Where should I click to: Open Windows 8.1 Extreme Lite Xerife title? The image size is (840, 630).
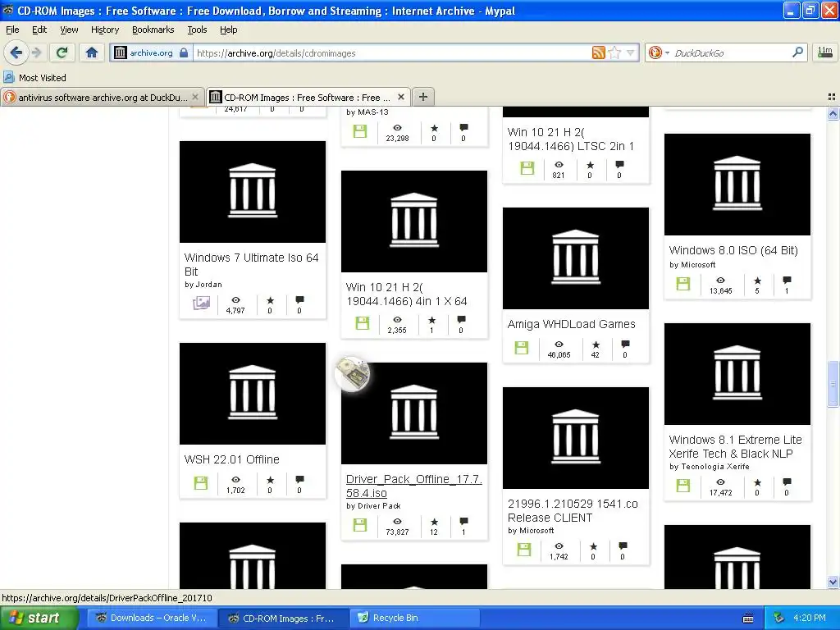(x=735, y=446)
